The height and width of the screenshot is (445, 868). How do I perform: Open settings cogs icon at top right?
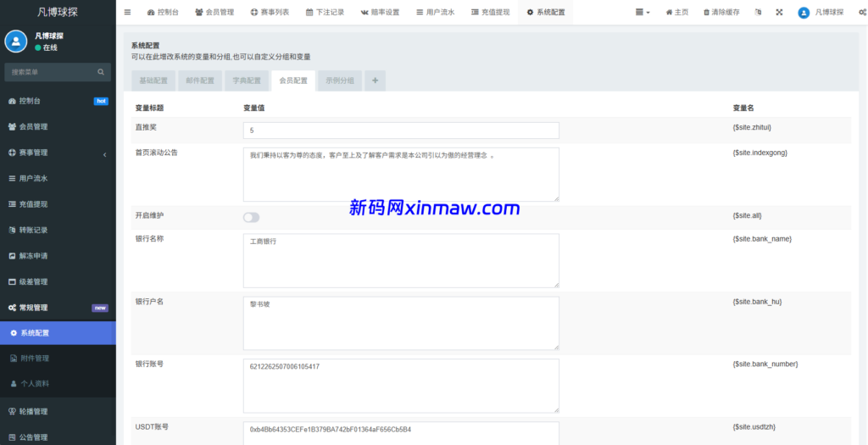tap(862, 12)
